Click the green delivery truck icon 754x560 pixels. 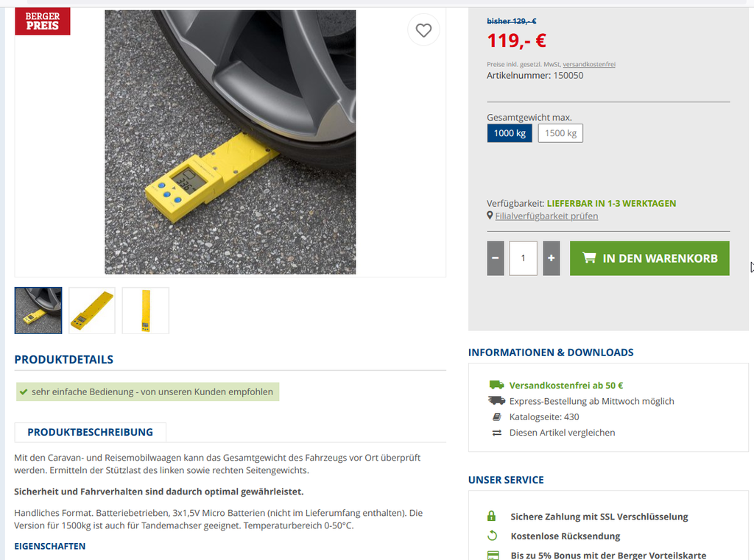(x=496, y=385)
